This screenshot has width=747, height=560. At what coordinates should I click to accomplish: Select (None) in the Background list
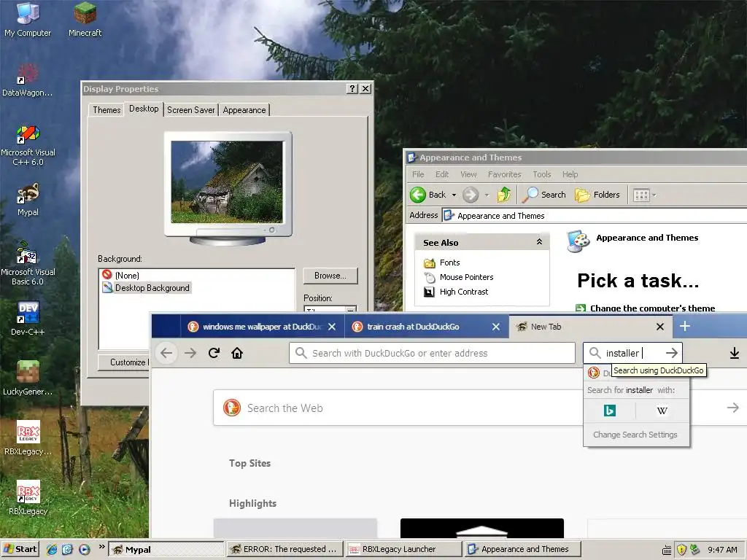(x=127, y=275)
